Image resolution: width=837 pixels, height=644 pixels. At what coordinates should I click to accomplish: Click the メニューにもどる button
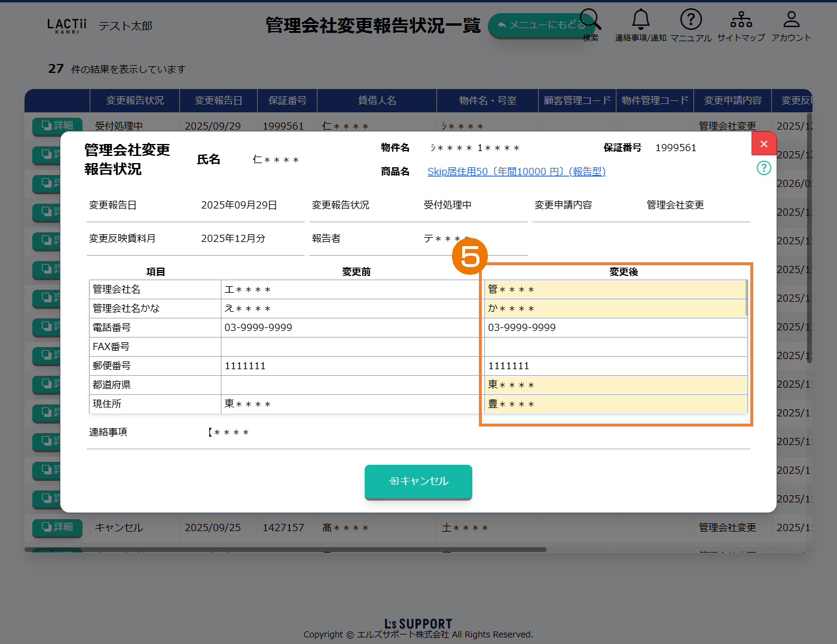[538, 25]
